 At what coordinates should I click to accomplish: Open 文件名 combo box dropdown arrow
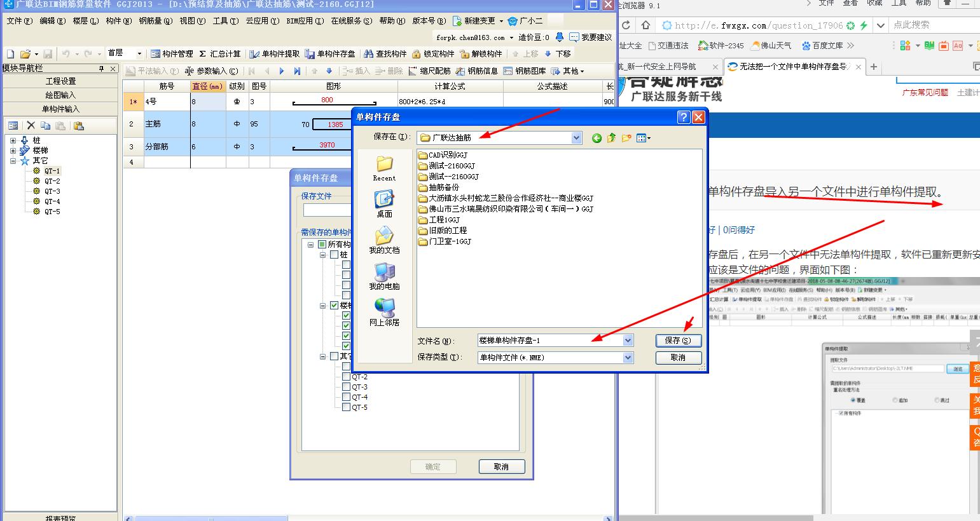[628, 341]
